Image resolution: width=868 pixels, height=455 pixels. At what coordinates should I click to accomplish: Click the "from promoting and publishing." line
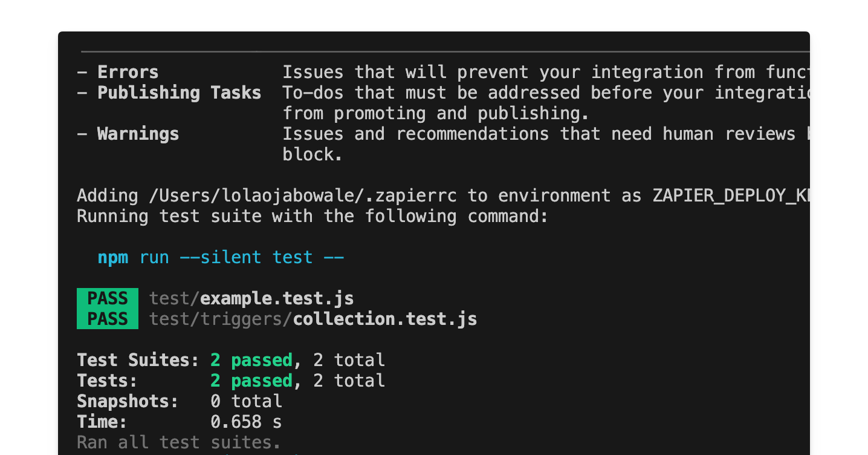click(435, 113)
